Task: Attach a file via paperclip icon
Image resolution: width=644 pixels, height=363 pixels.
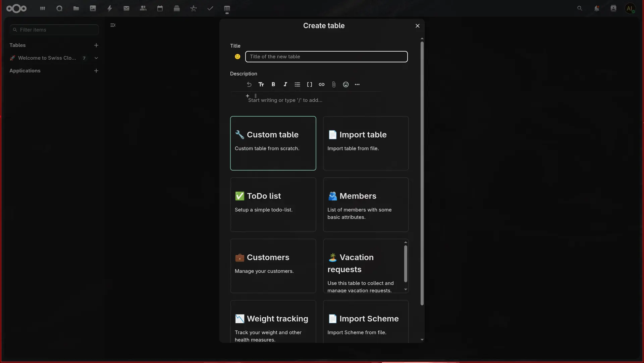Action: 334,84
